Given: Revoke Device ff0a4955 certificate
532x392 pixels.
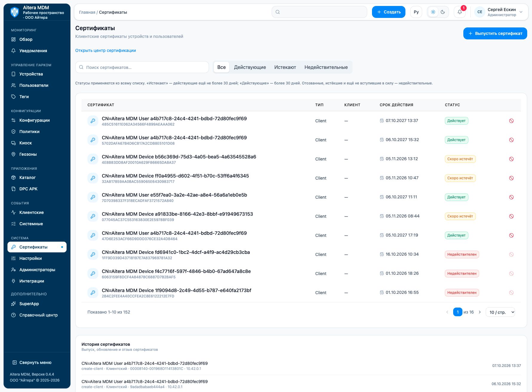Looking at the screenshot, I should pos(511,178).
